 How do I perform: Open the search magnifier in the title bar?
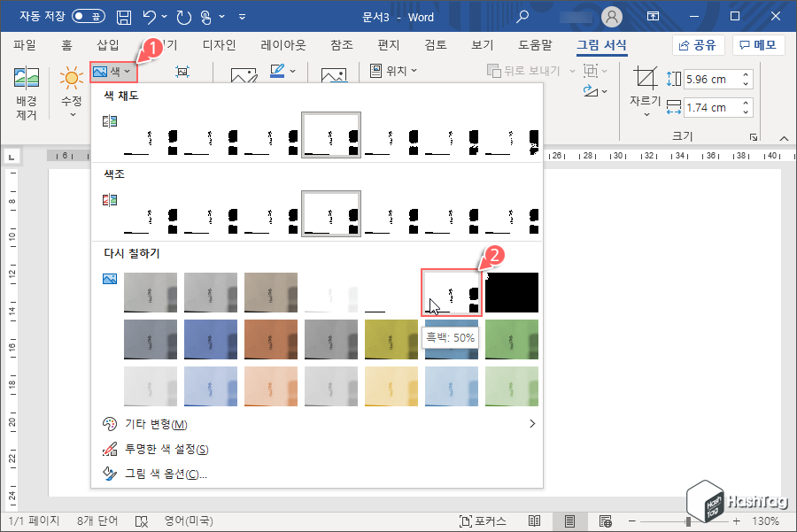click(522, 17)
